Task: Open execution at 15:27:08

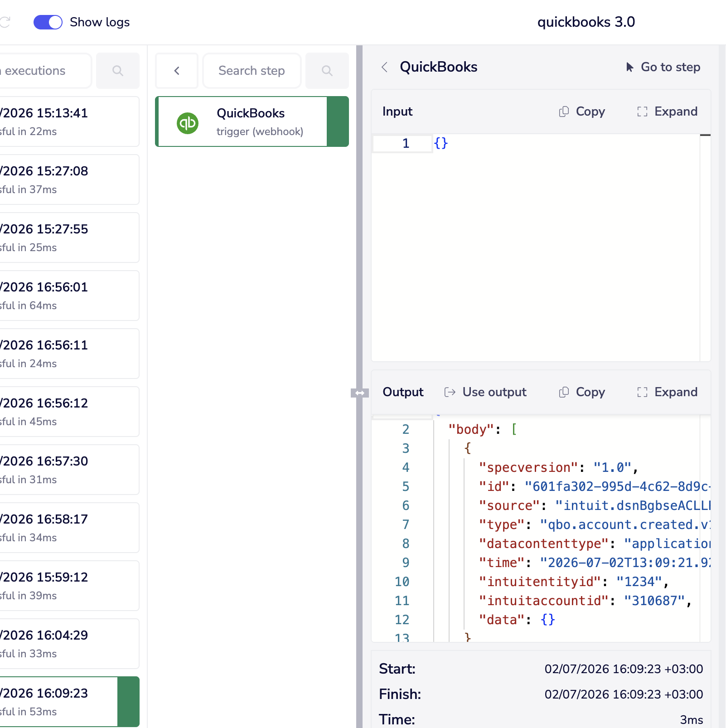Action: (x=69, y=180)
